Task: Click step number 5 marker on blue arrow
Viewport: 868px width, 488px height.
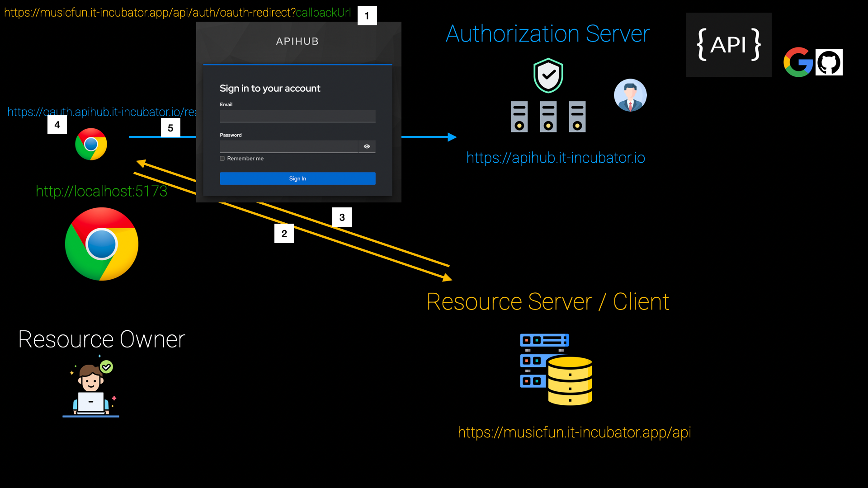Action: tap(170, 128)
